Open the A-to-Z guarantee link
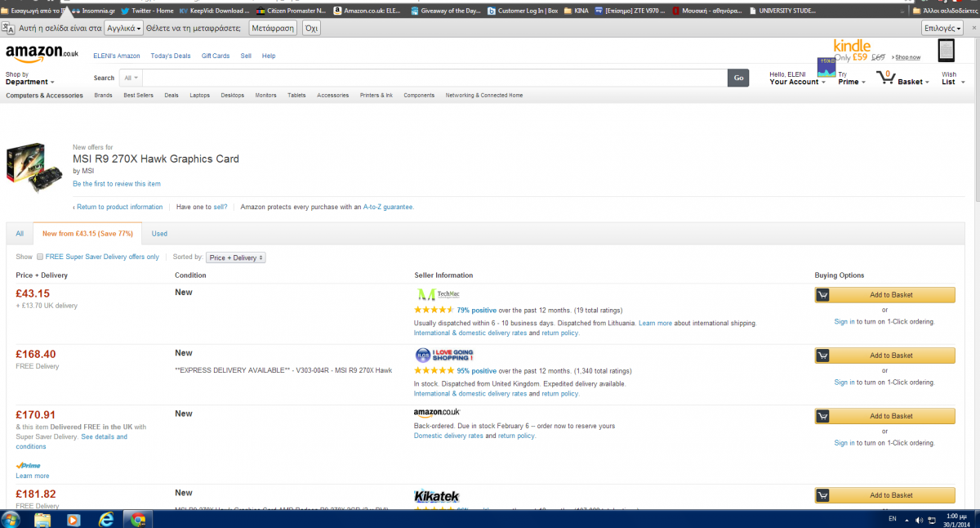980x528 pixels. click(389, 207)
